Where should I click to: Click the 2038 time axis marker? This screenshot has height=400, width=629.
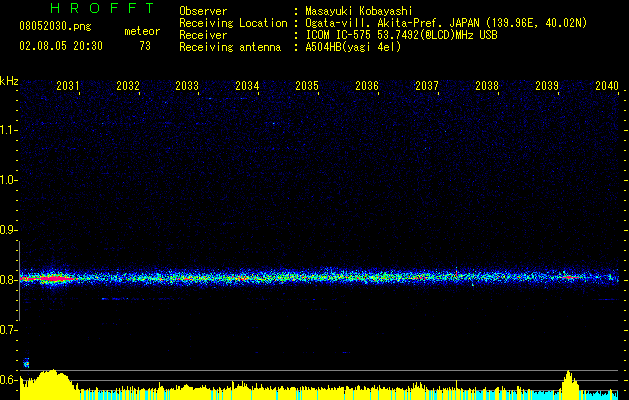[x=487, y=85]
